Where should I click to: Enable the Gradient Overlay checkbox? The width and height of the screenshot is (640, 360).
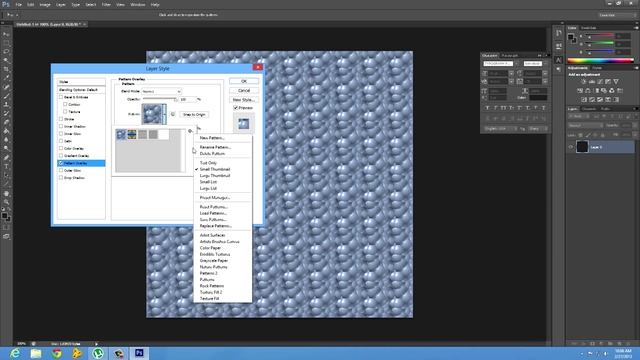click(61, 156)
